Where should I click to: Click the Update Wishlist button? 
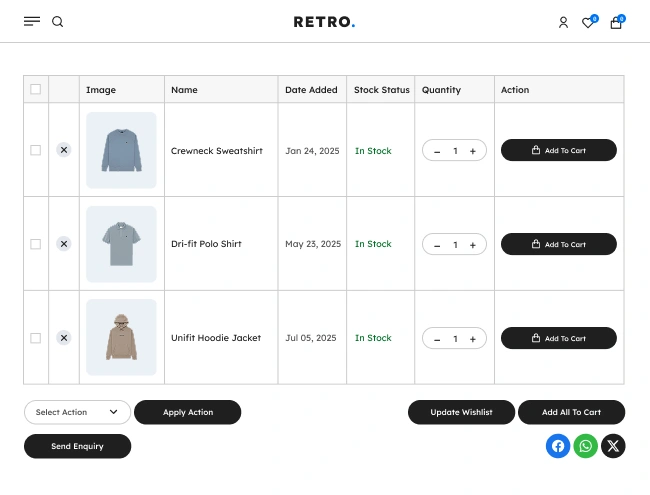(461, 412)
